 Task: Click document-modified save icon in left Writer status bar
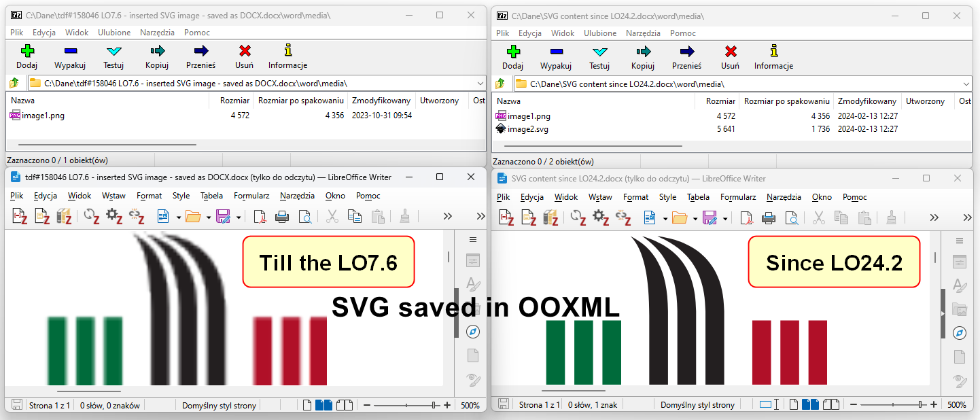[16, 405]
